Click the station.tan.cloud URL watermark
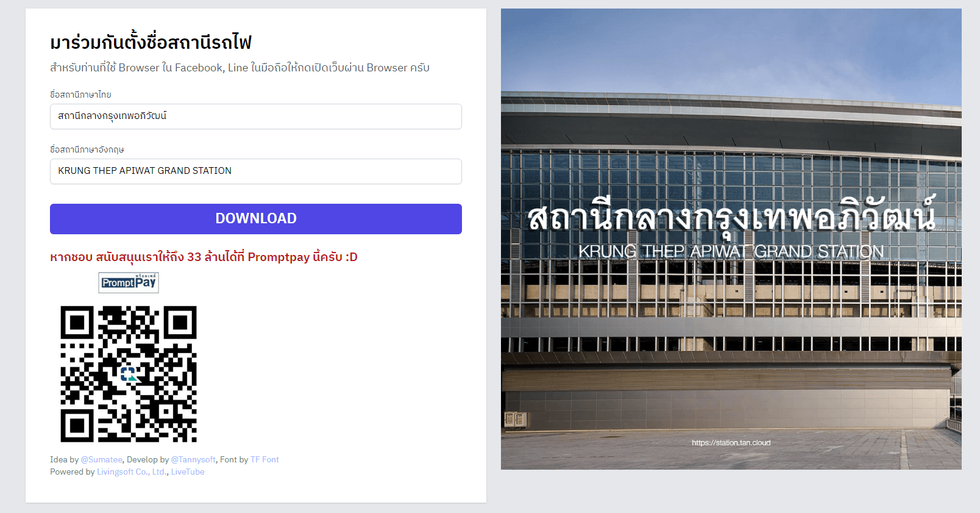This screenshot has height=513, width=980. coord(731,443)
